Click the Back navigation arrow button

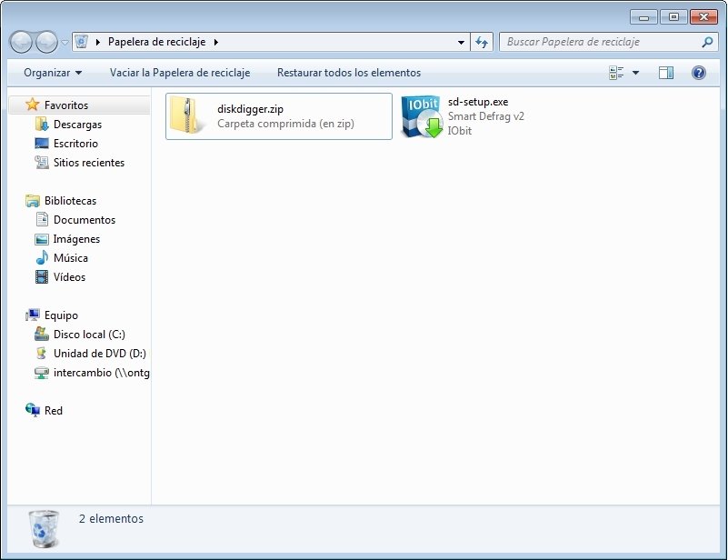(21, 43)
